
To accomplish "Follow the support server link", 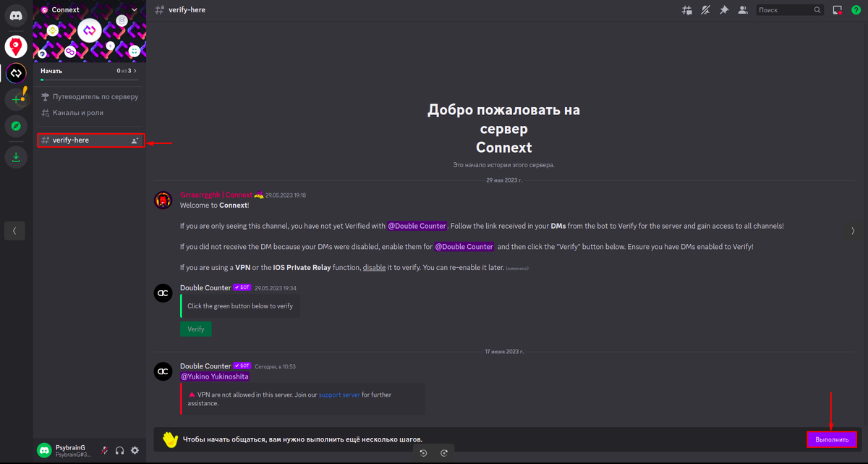I will pos(339,395).
